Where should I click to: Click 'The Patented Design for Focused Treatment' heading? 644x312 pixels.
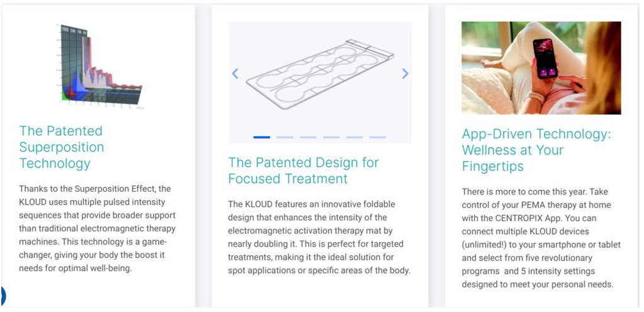pyautogui.click(x=303, y=170)
